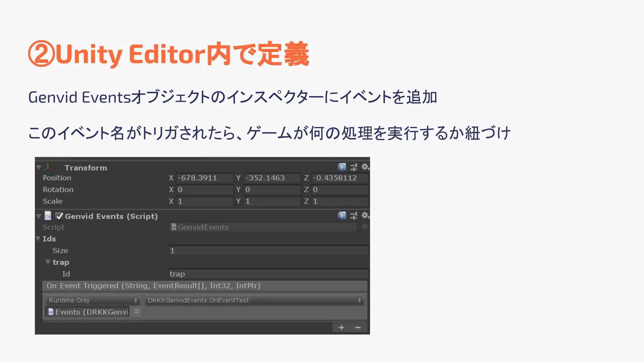Open Transform component help icon
The image size is (644, 362).
point(342,167)
